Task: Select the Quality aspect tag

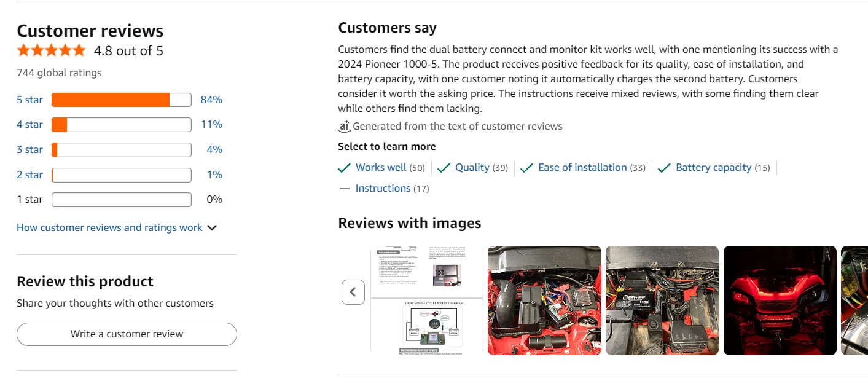Action: click(x=472, y=168)
